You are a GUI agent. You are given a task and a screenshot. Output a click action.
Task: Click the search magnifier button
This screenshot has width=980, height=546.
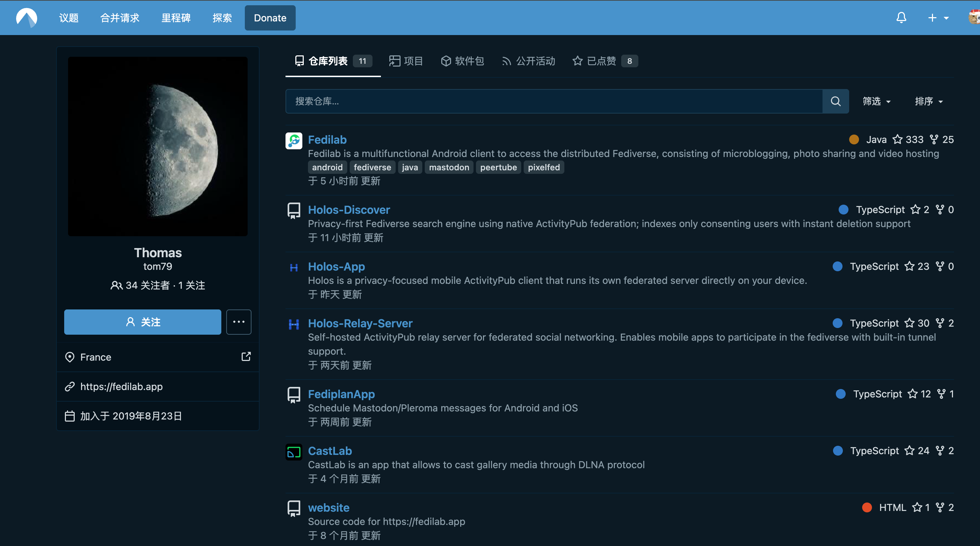click(835, 101)
